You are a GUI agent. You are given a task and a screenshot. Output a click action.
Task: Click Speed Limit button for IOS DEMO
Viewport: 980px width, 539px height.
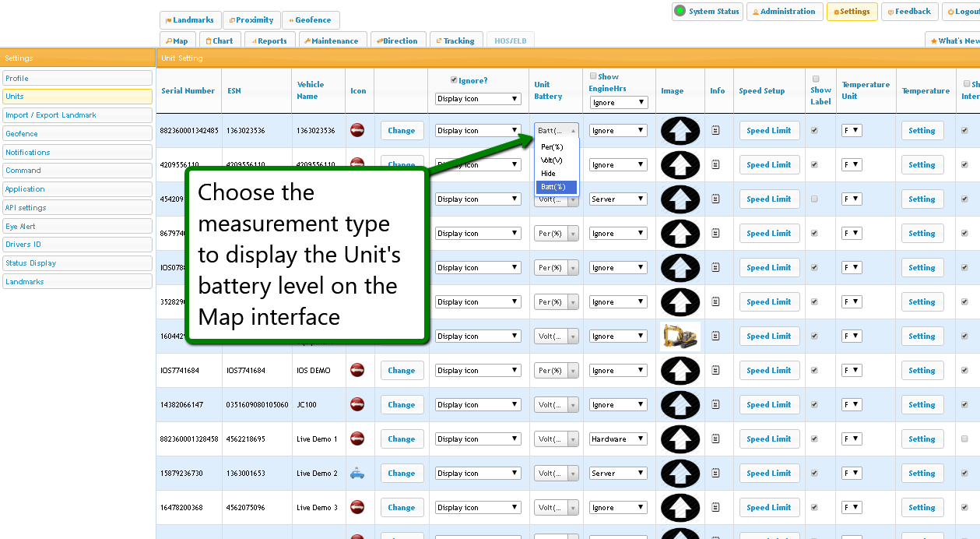768,371
